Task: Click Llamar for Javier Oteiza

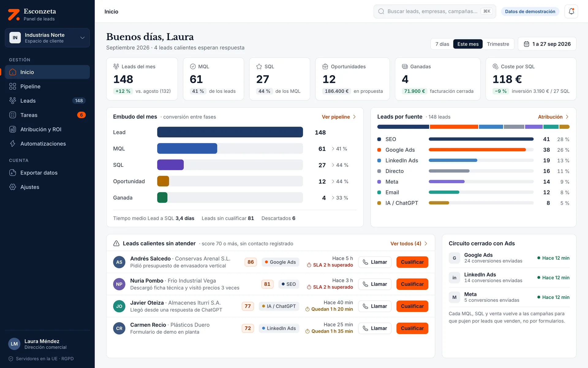Action: (375, 306)
